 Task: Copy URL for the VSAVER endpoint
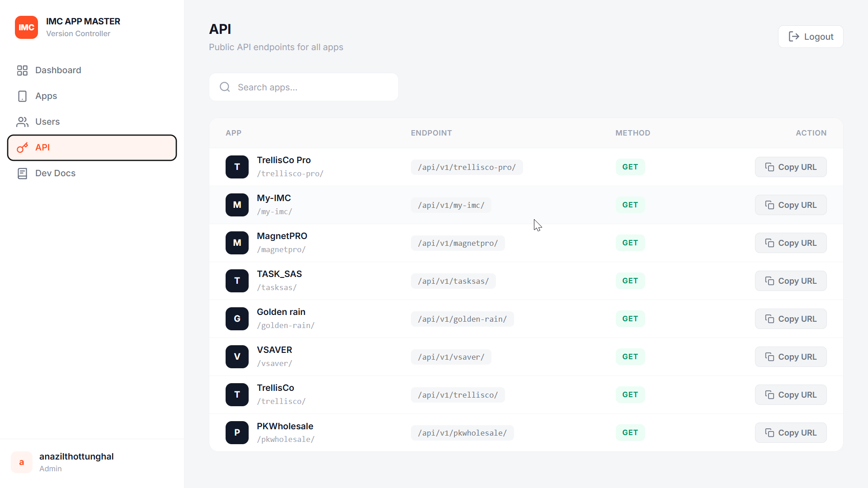[x=791, y=357]
